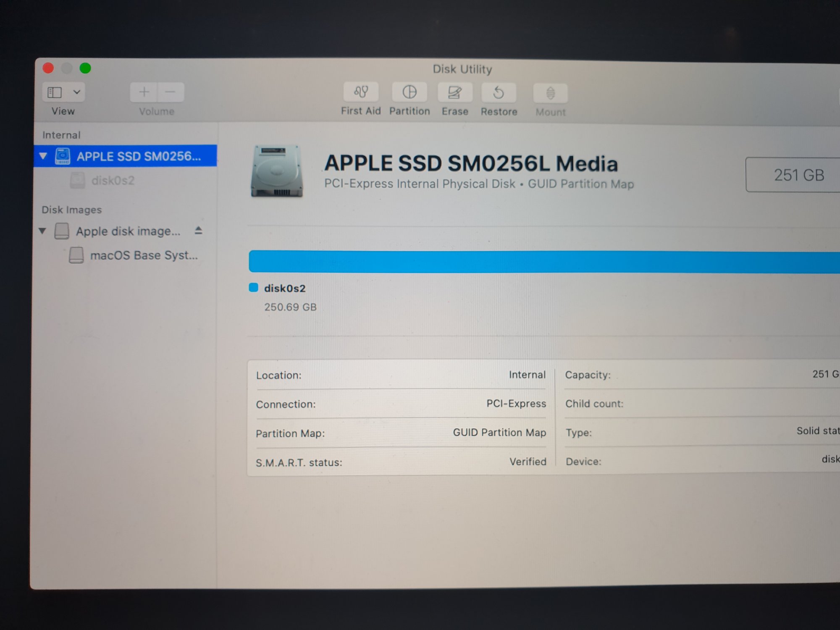Click the First Aid toolbar icon
Screen dimensions: 840x630
[361, 92]
